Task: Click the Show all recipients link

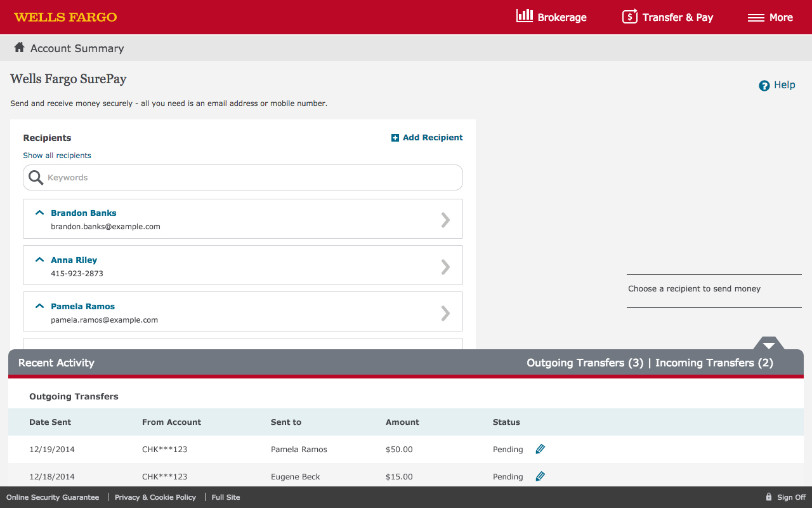Action: (x=57, y=156)
